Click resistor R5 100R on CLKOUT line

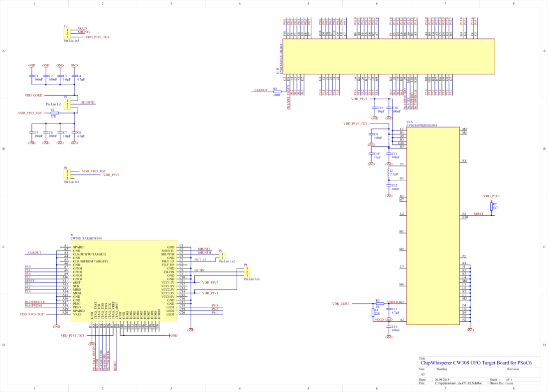point(277,92)
